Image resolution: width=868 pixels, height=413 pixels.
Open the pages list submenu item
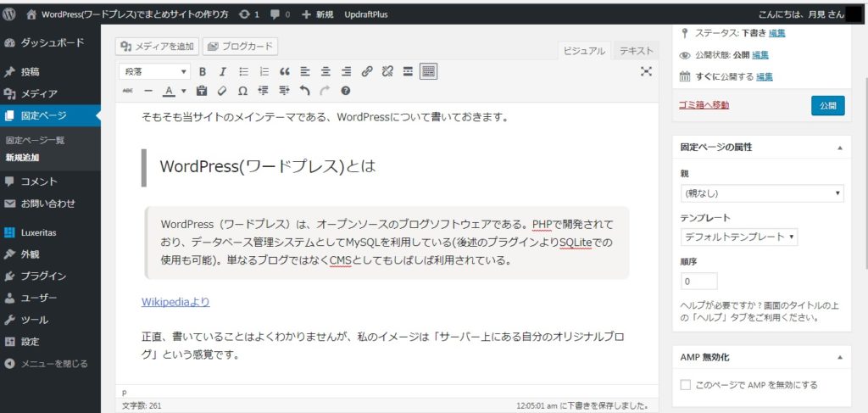pos(35,141)
